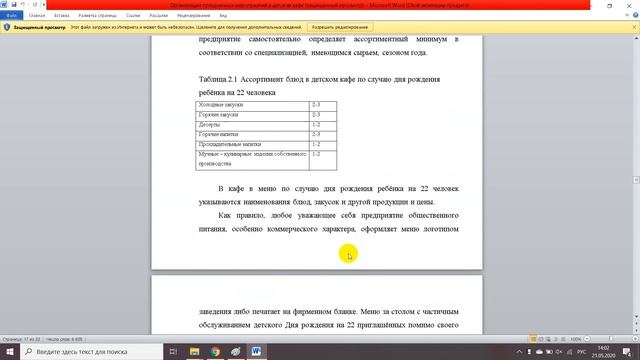Click the vertical scrollbar down arrow
The image size is (640, 360).
tap(636, 317)
